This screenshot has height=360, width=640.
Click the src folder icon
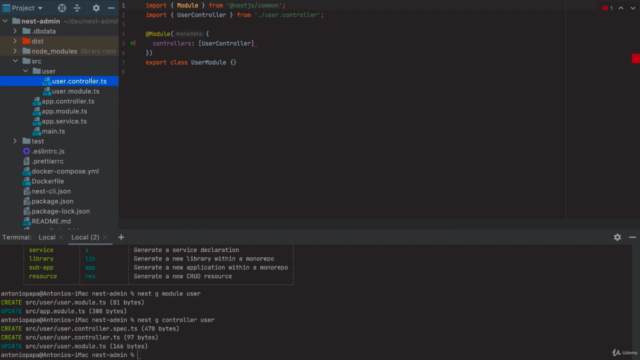(27, 61)
